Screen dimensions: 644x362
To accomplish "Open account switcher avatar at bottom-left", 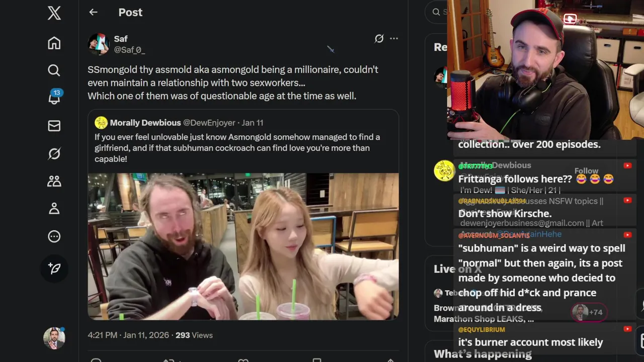I will tap(54, 338).
